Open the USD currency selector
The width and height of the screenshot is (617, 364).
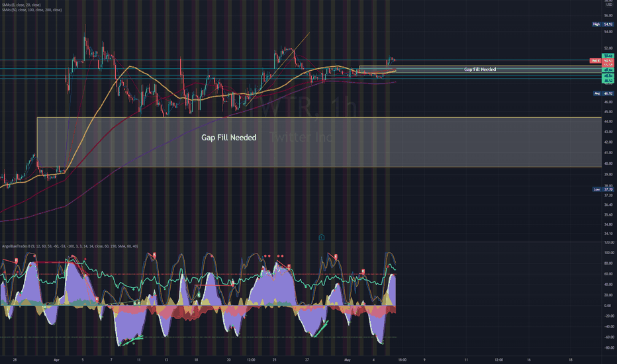point(609,5)
